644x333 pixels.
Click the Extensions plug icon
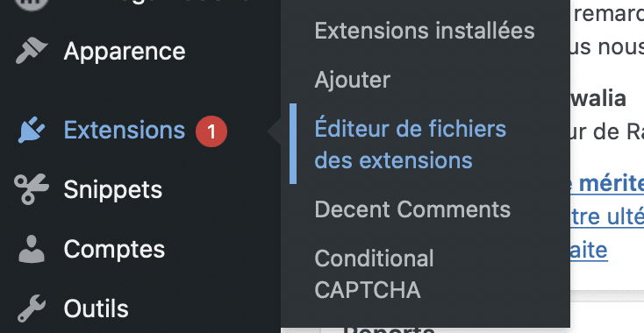[x=32, y=131]
